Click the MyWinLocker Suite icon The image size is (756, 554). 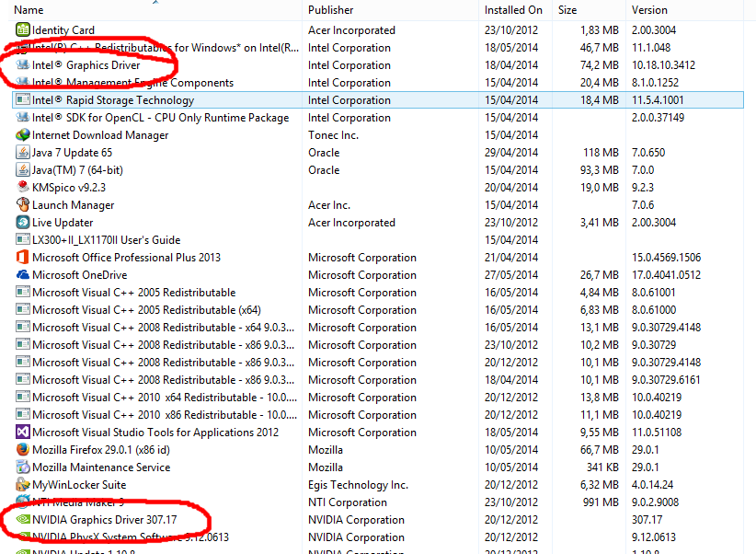22,484
